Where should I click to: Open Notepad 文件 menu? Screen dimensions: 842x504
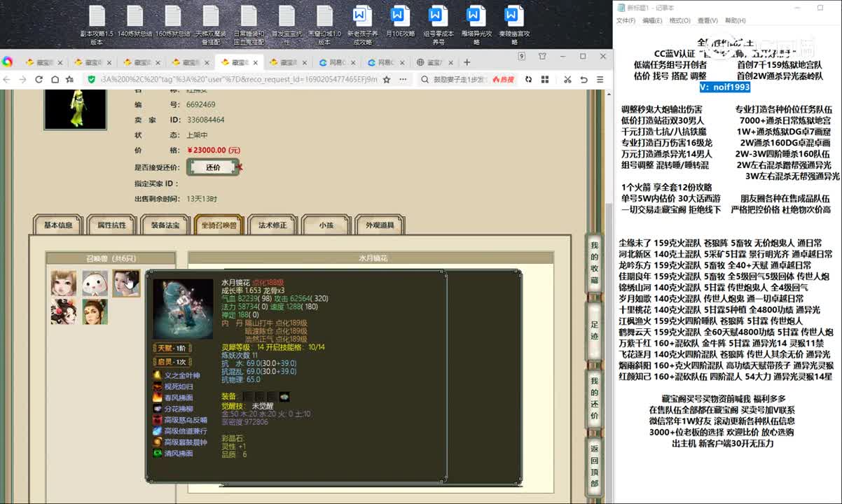[626, 21]
